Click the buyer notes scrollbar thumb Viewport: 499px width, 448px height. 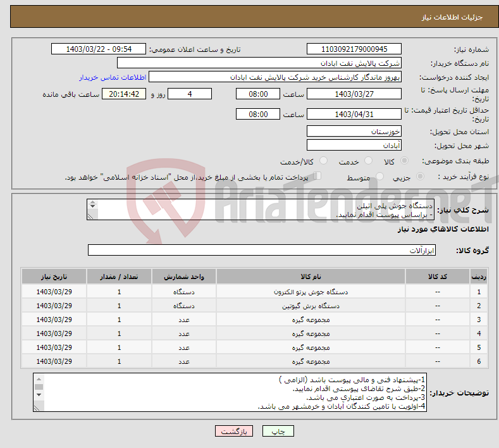[39, 387]
